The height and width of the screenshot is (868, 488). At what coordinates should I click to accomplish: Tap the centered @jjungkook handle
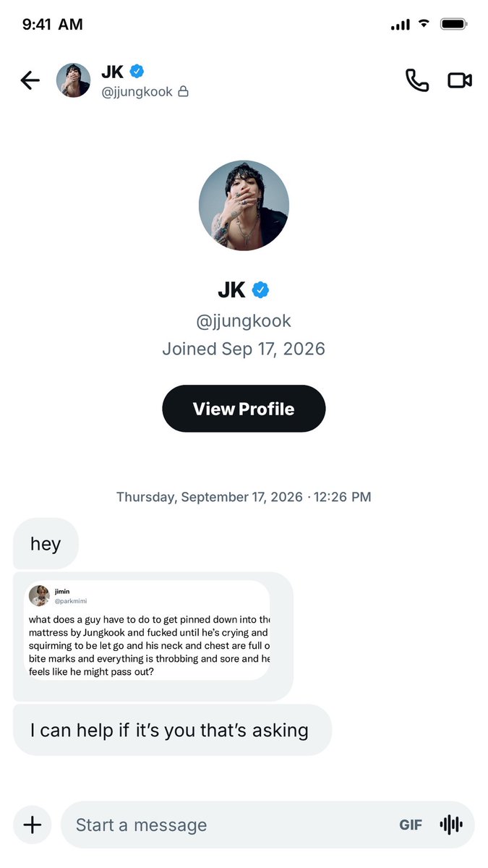point(244,320)
